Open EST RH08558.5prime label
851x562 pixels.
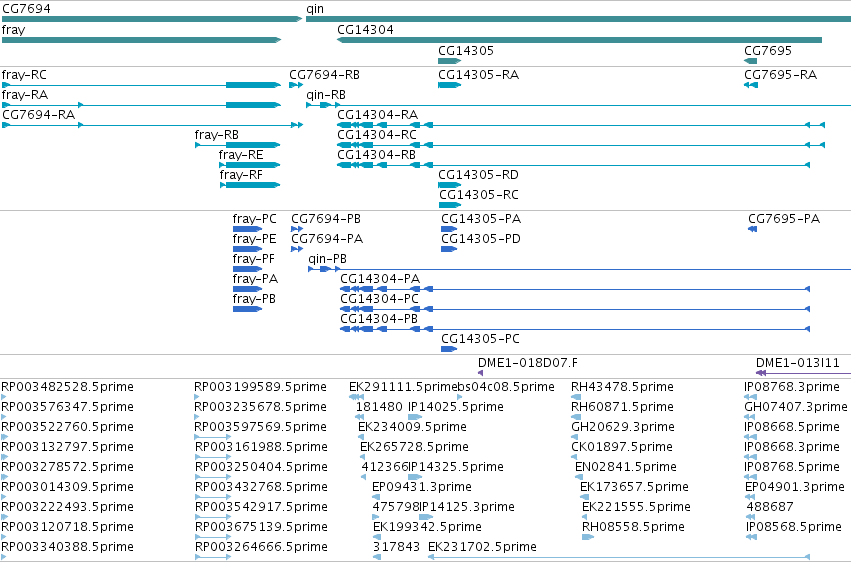[633, 527]
